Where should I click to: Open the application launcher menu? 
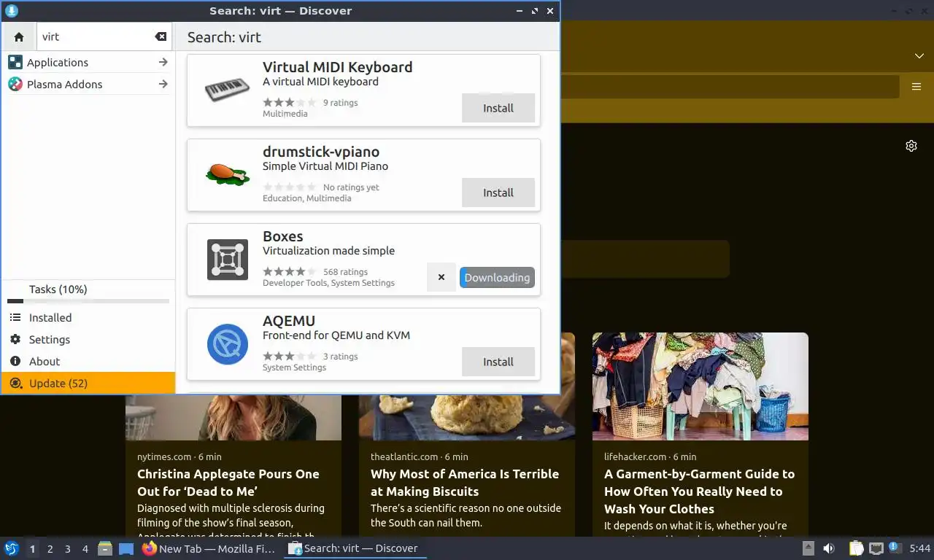point(12,548)
